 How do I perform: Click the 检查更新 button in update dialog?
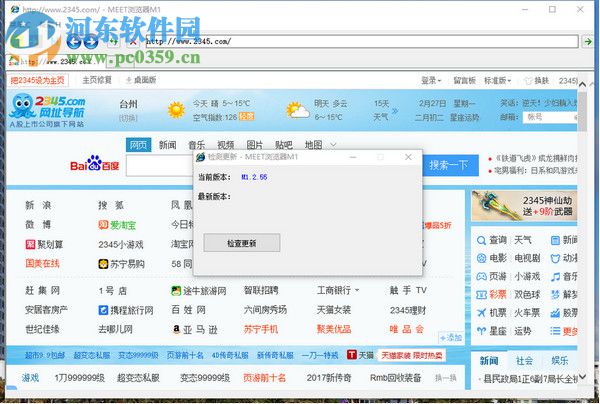coord(242,243)
